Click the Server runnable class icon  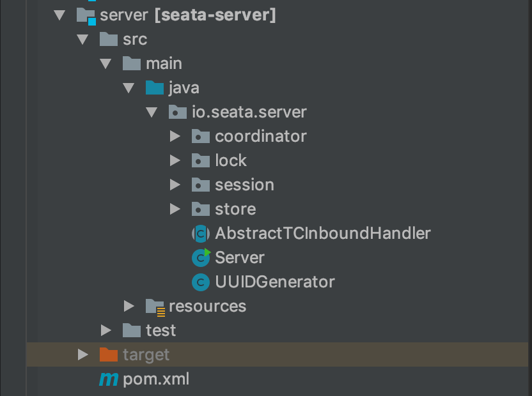(x=201, y=257)
